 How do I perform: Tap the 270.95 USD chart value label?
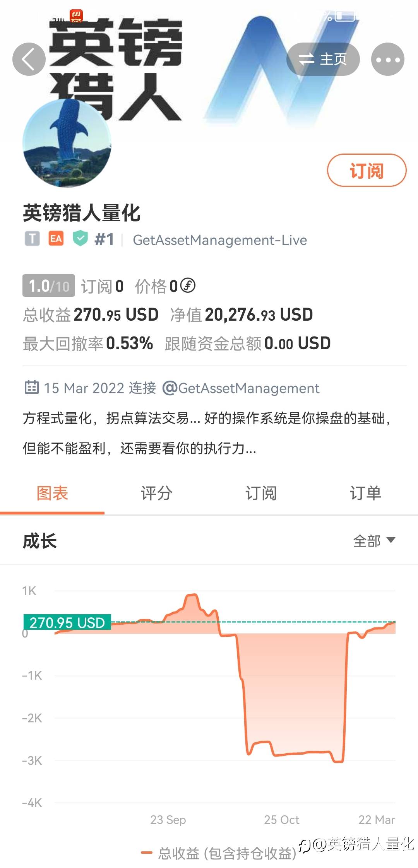[x=67, y=622]
